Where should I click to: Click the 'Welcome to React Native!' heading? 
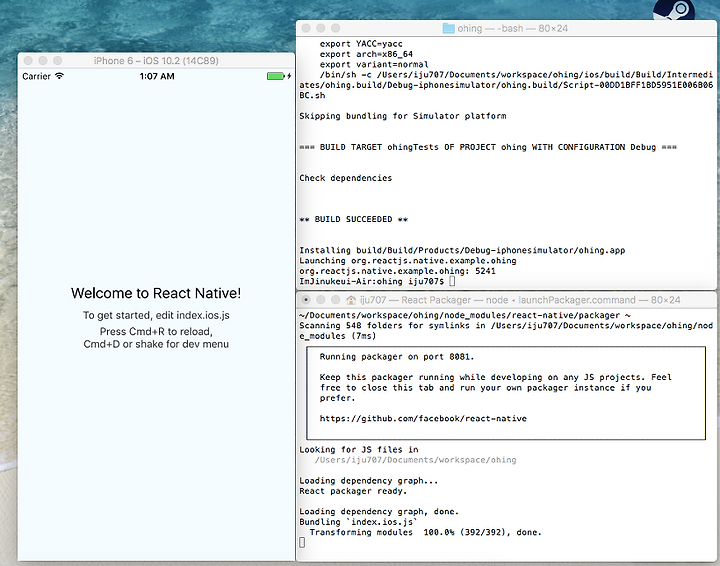pyautogui.click(x=156, y=293)
